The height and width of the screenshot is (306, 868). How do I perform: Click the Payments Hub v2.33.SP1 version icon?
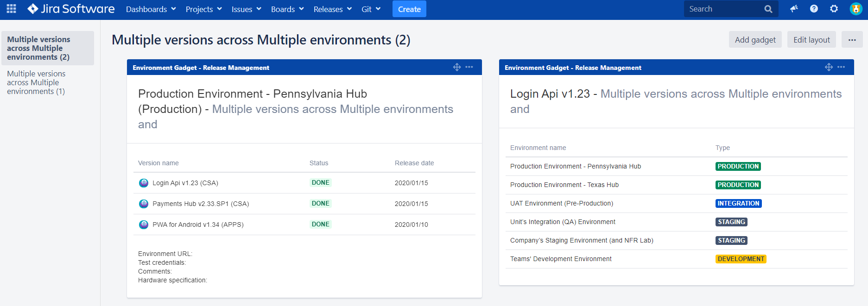[x=144, y=204]
